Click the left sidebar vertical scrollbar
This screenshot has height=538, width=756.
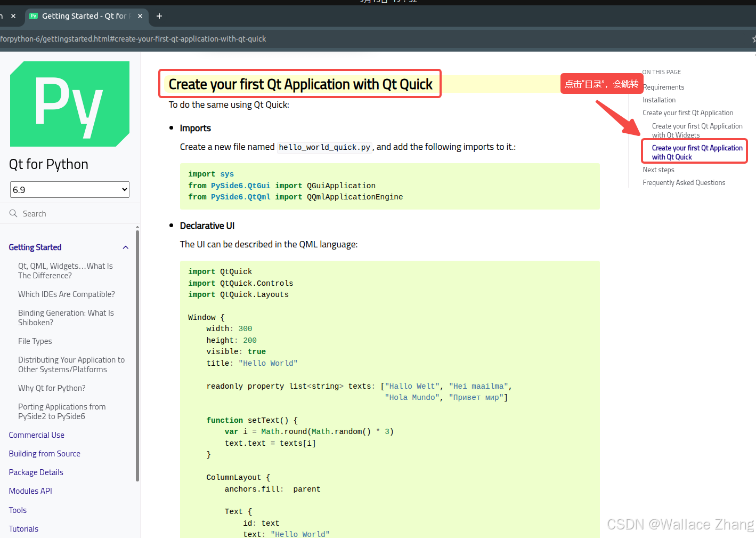pos(137,355)
